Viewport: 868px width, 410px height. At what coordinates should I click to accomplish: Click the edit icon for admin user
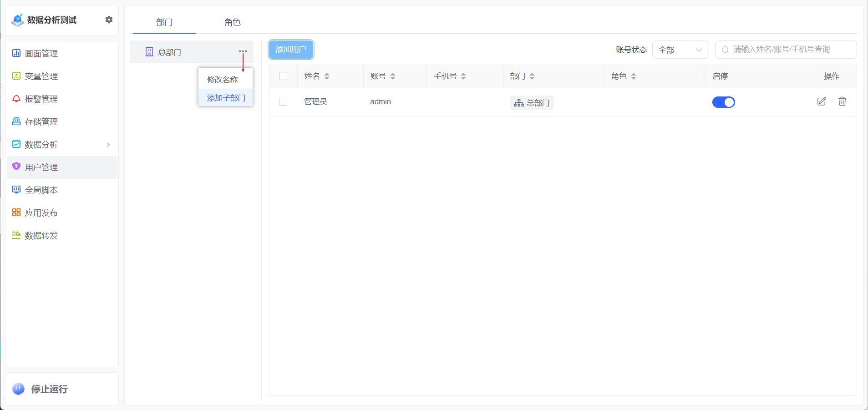[821, 101]
